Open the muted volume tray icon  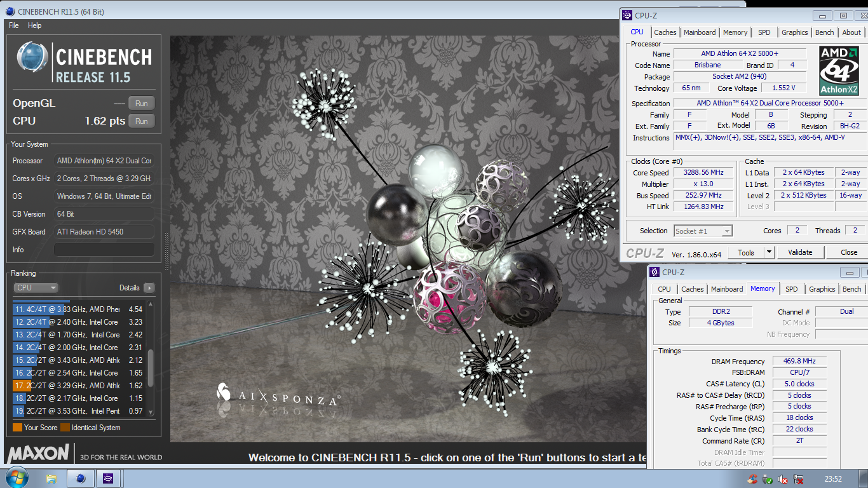tap(783, 479)
